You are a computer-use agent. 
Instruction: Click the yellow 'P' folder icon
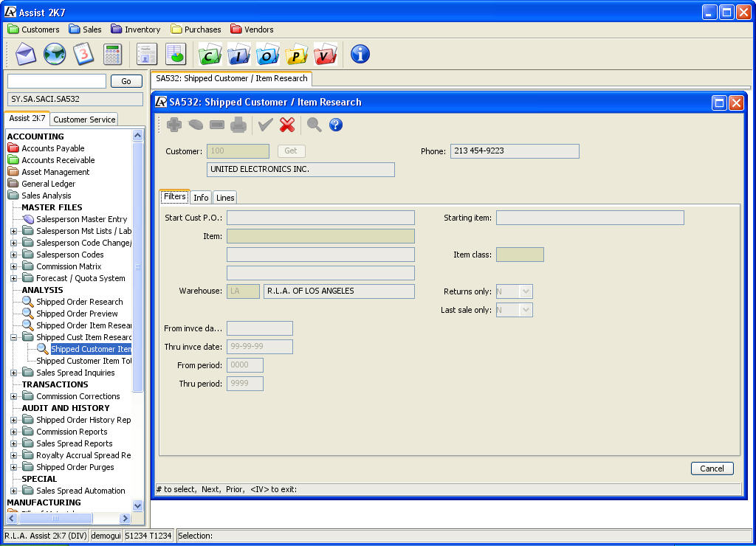pos(296,55)
